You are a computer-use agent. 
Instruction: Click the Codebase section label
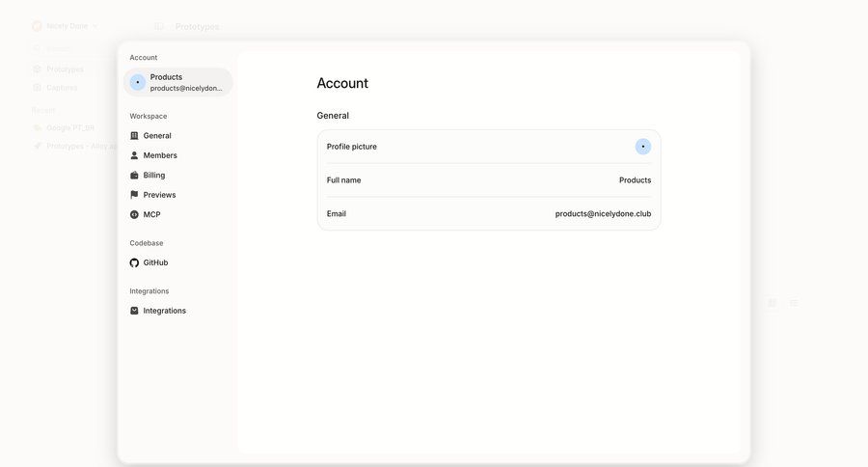click(x=147, y=243)
